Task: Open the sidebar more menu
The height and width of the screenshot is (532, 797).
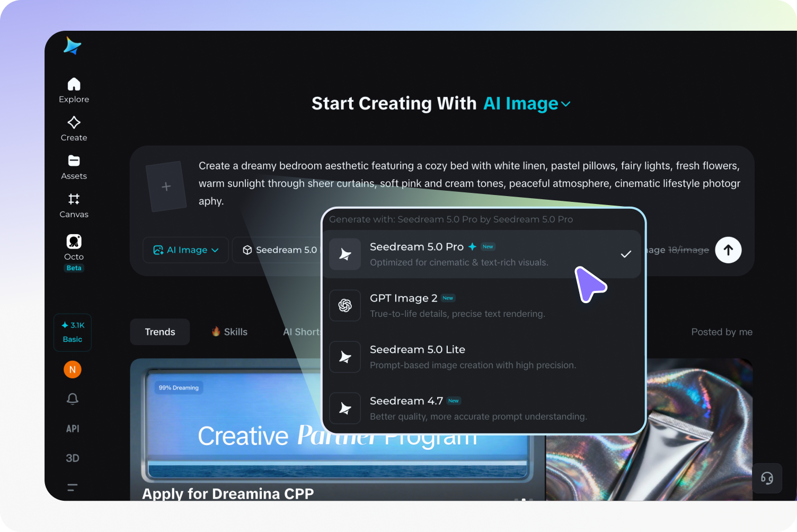Action: pos(73,487)
